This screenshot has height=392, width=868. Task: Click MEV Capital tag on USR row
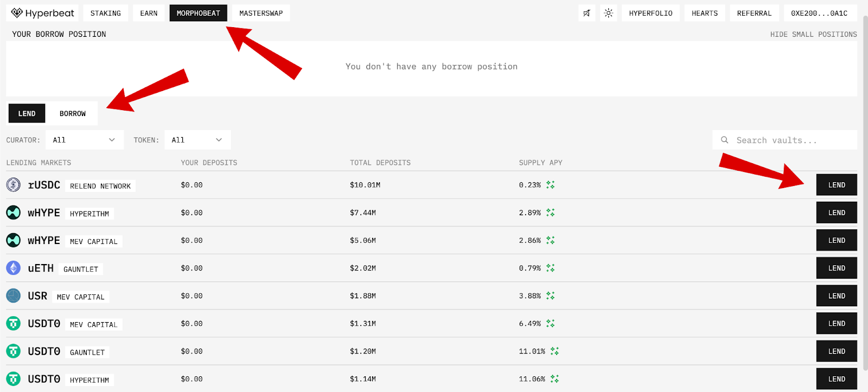[x=81, y=297]
